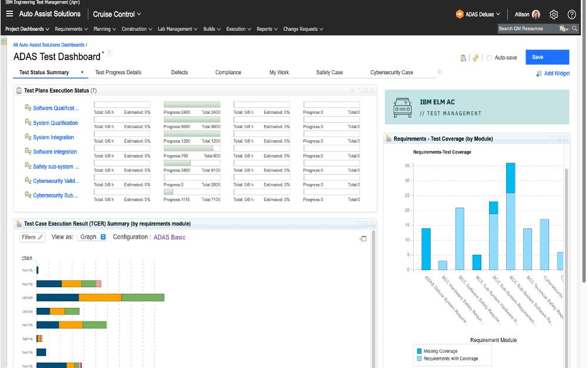Screen dimensions: 588x368
Task: Open the Project Dashboards menu
Action: point(27,29)
